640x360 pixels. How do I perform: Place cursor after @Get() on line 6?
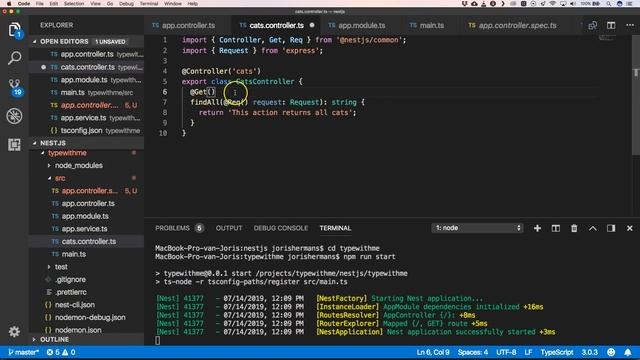(216, 92)
